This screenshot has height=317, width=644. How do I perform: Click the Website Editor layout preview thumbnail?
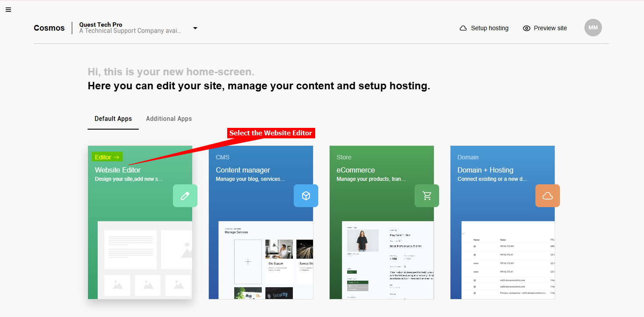click(145, 260)
